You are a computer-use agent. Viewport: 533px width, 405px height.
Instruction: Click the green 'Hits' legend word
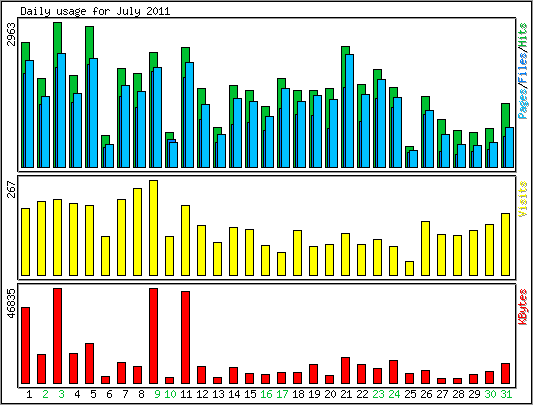(522, 35)
